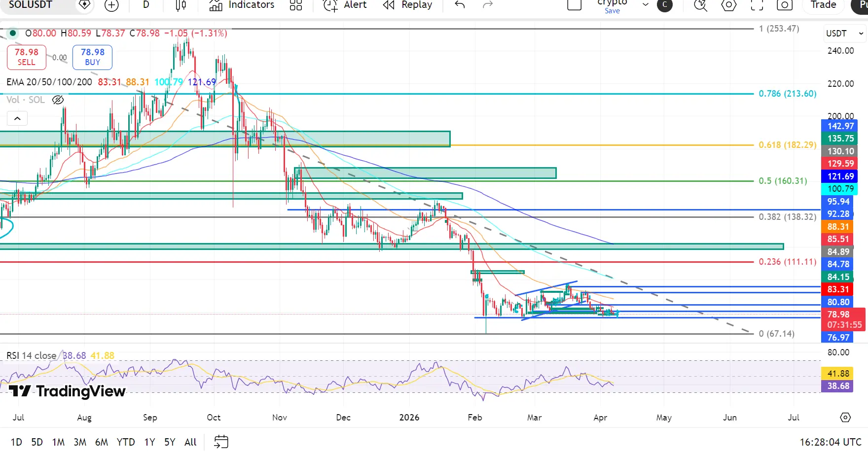Switch to the 5D time range

pos(37,442)
